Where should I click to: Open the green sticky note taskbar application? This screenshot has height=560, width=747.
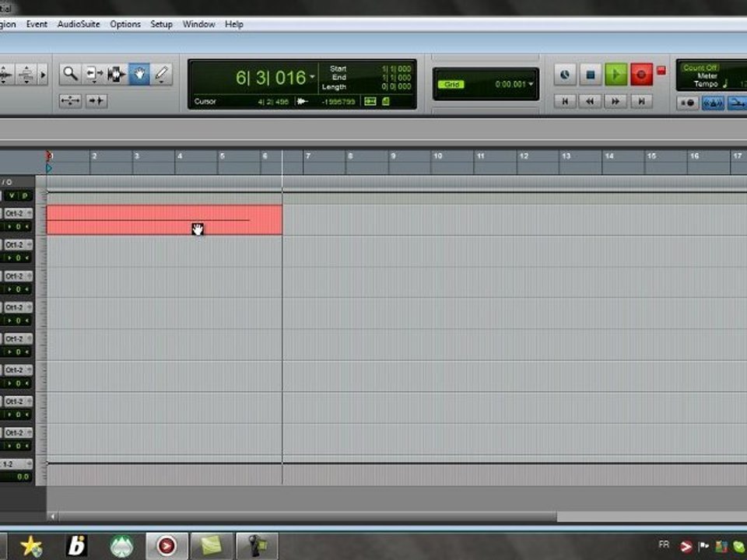click(x=212, y=546)
